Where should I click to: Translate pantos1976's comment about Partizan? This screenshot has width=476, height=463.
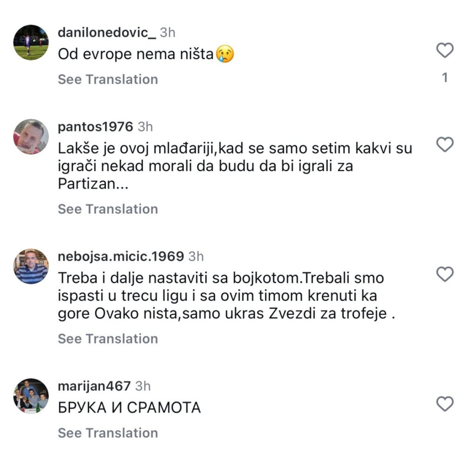coord(108,209)
